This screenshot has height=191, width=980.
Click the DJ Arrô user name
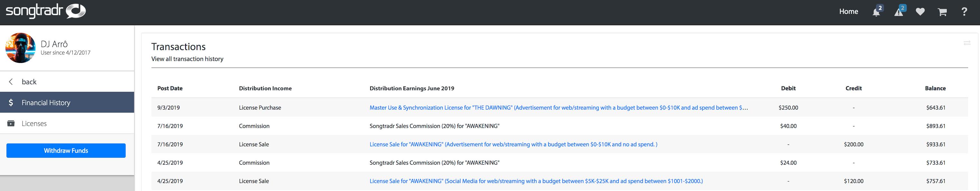tap(54, 44)
